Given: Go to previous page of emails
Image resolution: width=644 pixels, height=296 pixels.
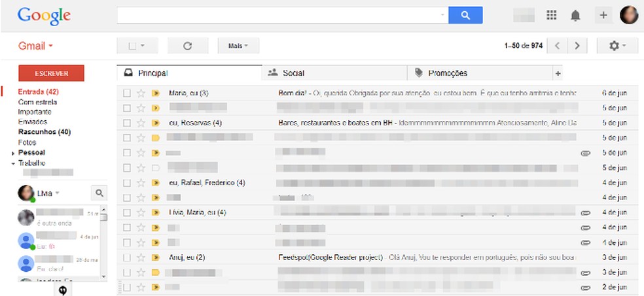Looking at the screenshot, I should click(558, 46).
